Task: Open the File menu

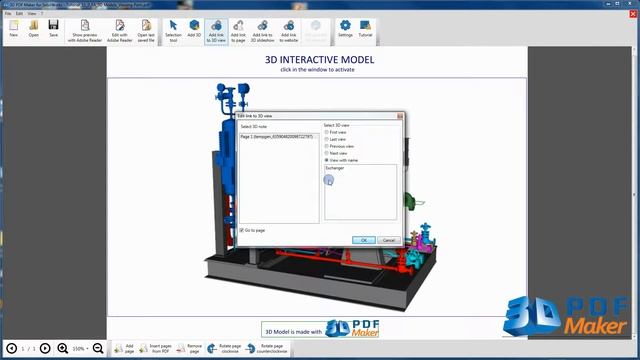Action: pyautogui.click(x=8, y=13)
